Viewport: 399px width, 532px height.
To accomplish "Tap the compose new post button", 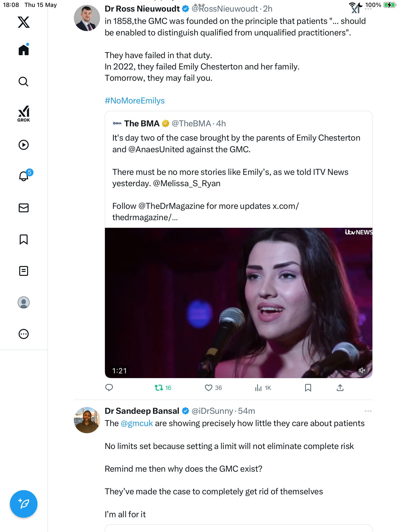I will (x=24, y=504).
